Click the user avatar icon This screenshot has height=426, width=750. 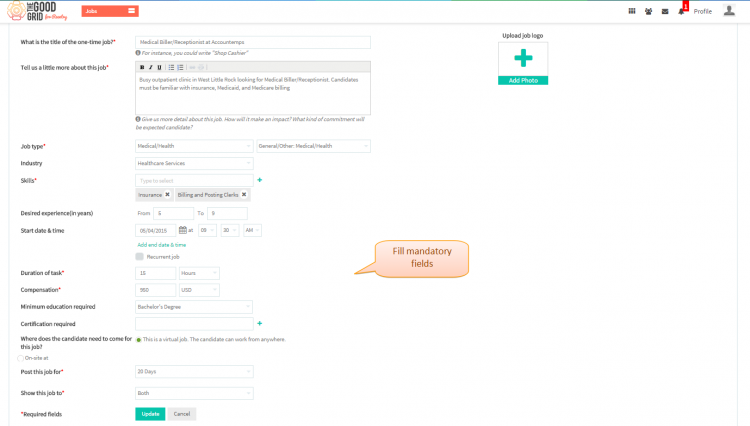(x=729, y=11)
